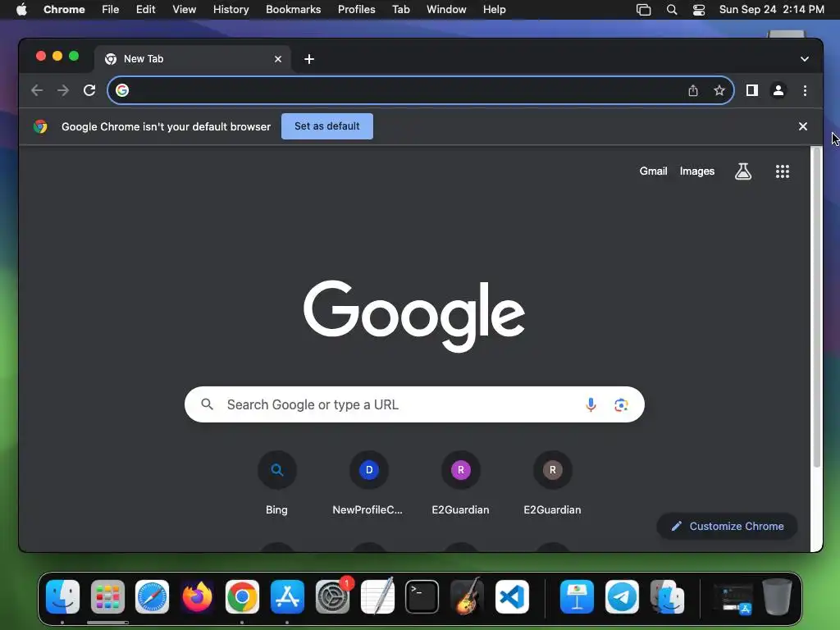
Task: Open Finder from the Dock
Action: [x=62, y=597]
